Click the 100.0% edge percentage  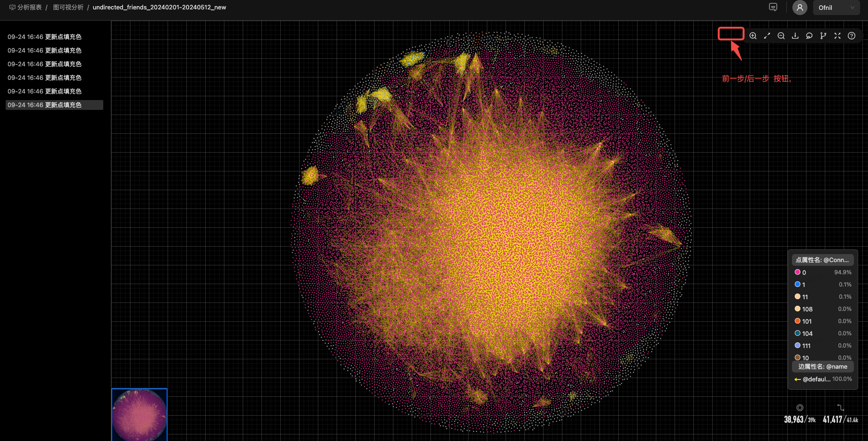click(x=842, y=379)
